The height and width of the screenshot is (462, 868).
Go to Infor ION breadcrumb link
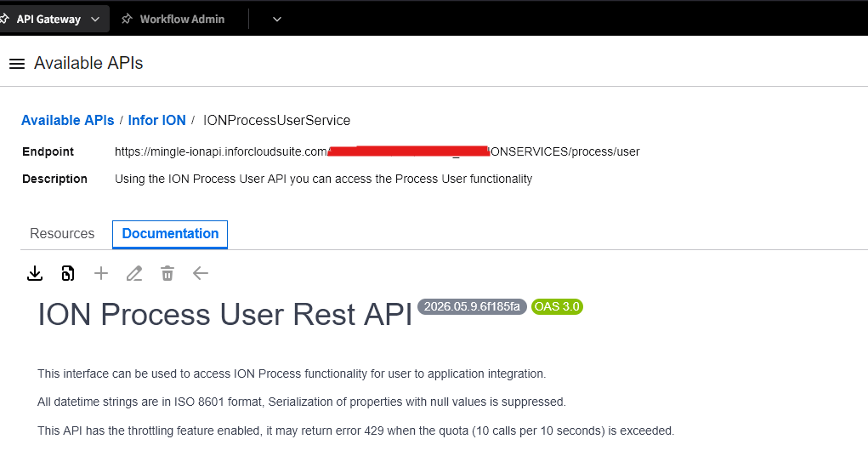156,120
